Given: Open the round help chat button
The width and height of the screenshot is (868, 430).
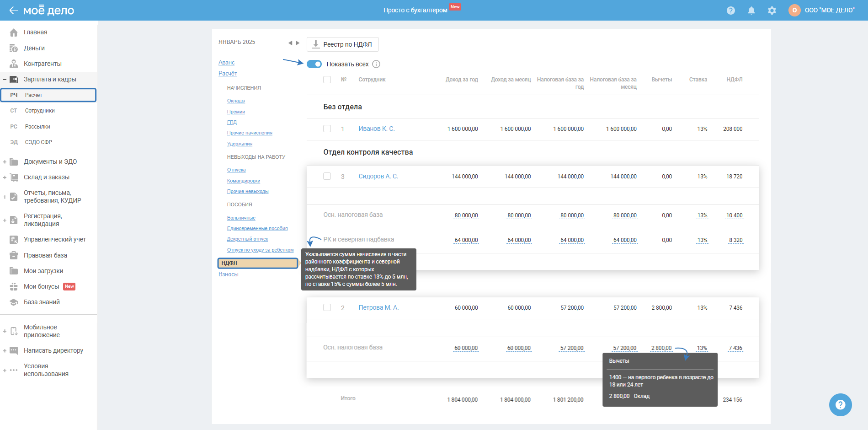Looking at the screenshot, I should pyautogui.click(x=840, y=405).
